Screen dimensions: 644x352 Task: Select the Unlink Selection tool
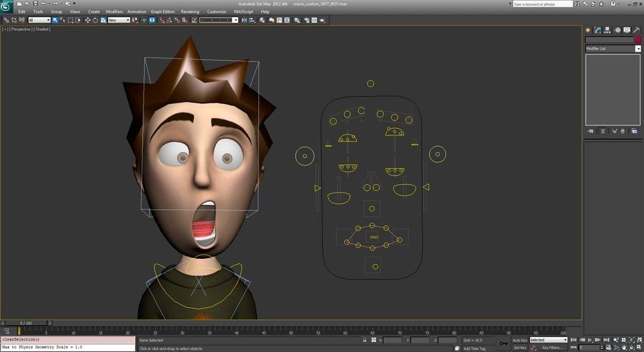[14, 20]
